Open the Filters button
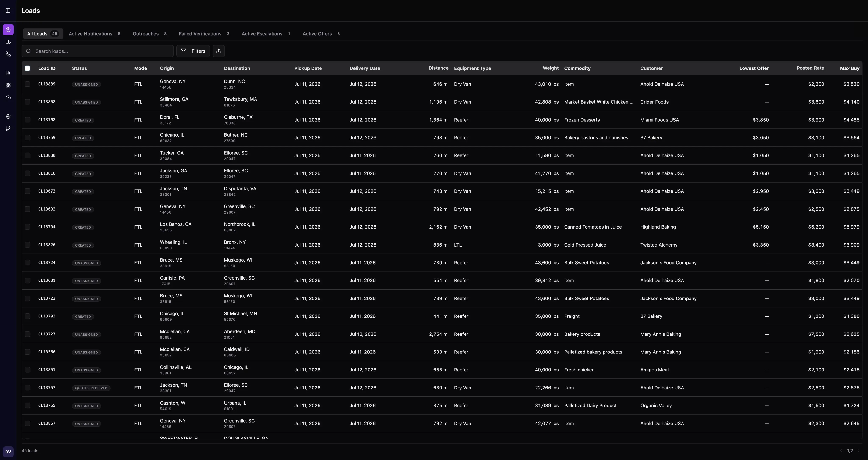This screenshot has width=868, height=460. click(x=193, y=51)
